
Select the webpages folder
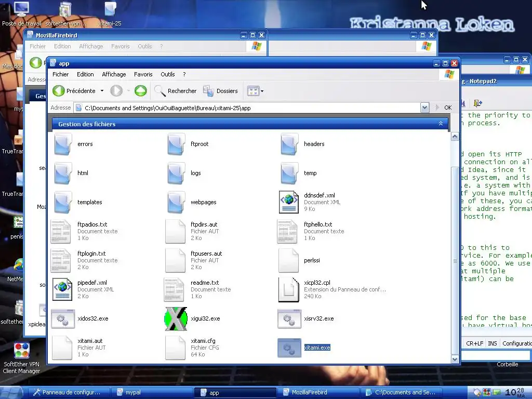191,202
